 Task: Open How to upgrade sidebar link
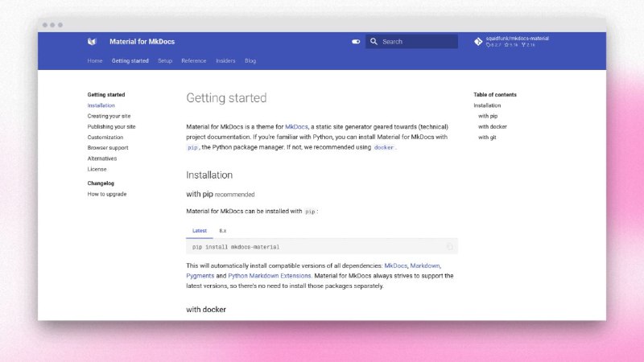(107, 194)
